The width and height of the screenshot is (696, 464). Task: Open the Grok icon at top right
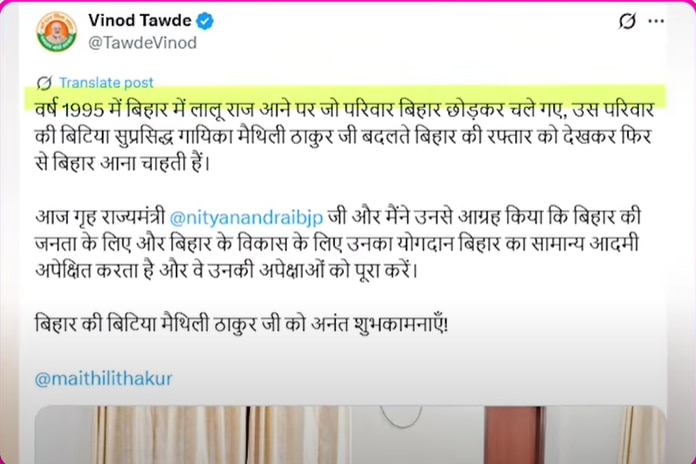(x=627, y=21)
